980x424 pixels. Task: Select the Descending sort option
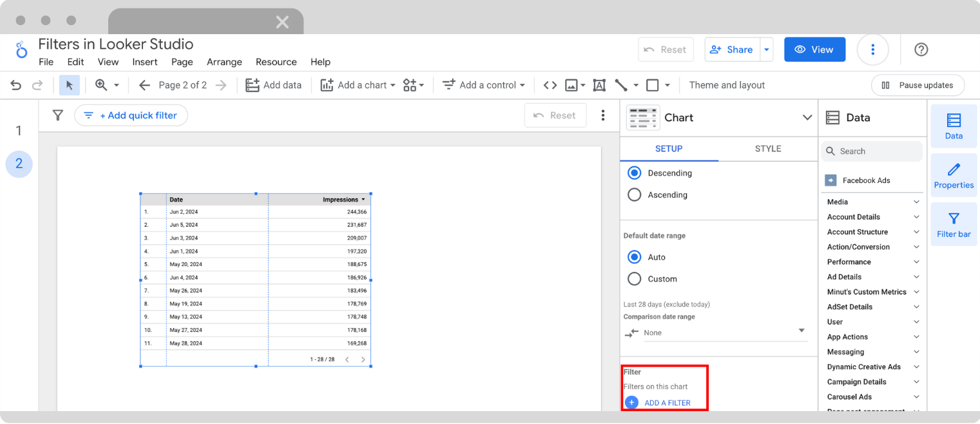[635, 173]
